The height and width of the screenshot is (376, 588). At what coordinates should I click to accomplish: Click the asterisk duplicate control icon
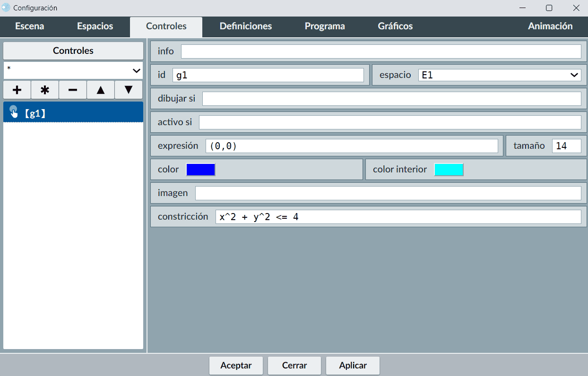(x=45, y=90)
